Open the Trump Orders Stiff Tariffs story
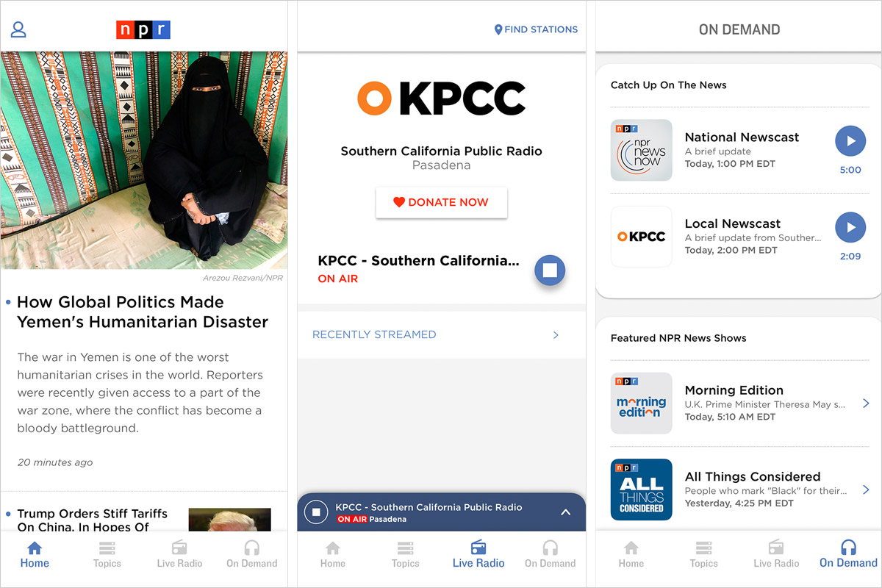882x588 pixels. coord(93,520)
